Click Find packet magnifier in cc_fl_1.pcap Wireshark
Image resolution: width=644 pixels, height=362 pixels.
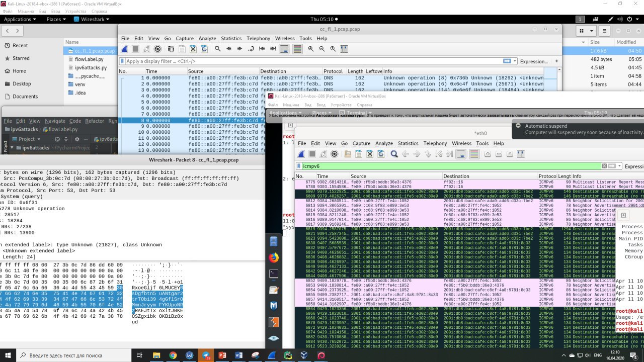(218, 49)
